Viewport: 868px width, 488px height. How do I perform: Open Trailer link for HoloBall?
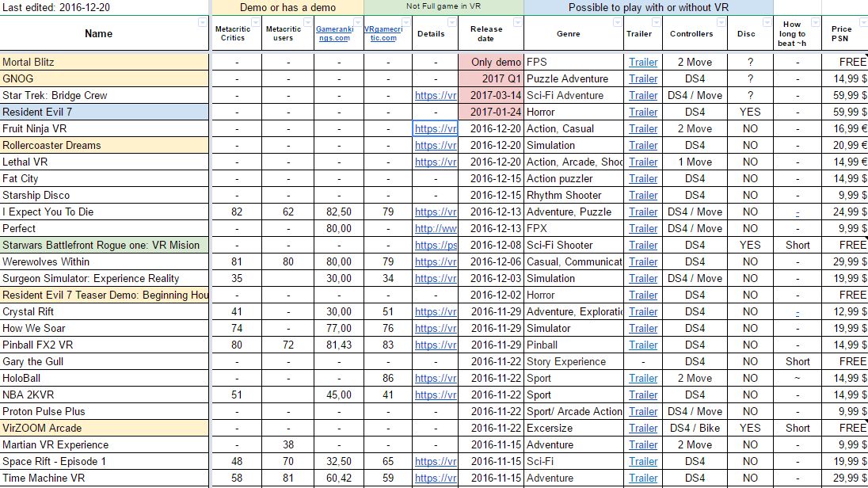[643, 378]
